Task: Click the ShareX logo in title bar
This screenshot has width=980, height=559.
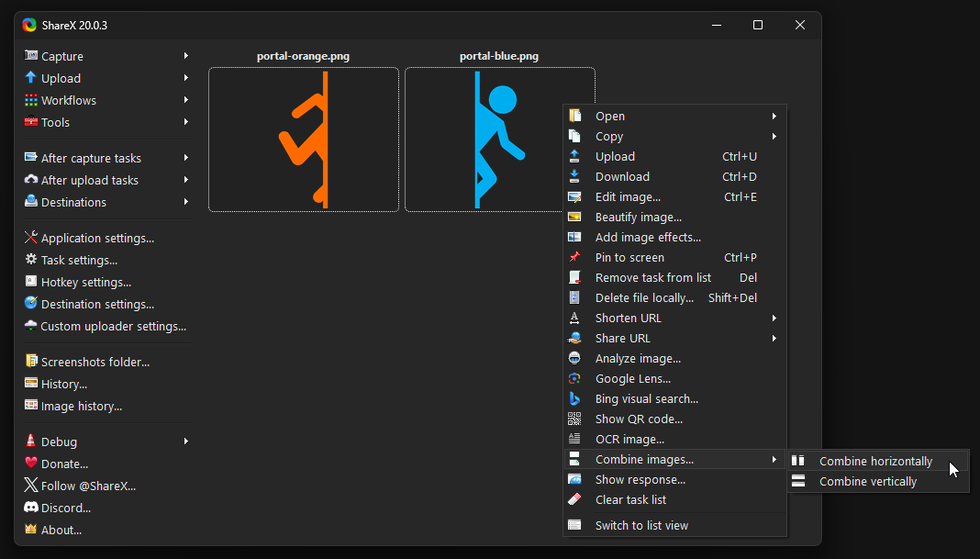Action: (x=29, y=25)
